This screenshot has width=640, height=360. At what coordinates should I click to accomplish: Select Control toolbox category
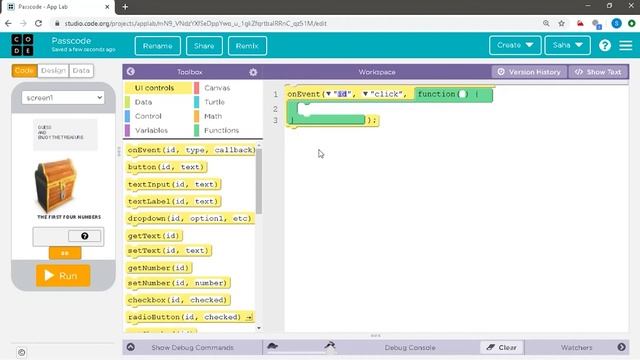(x=148, y=116)
